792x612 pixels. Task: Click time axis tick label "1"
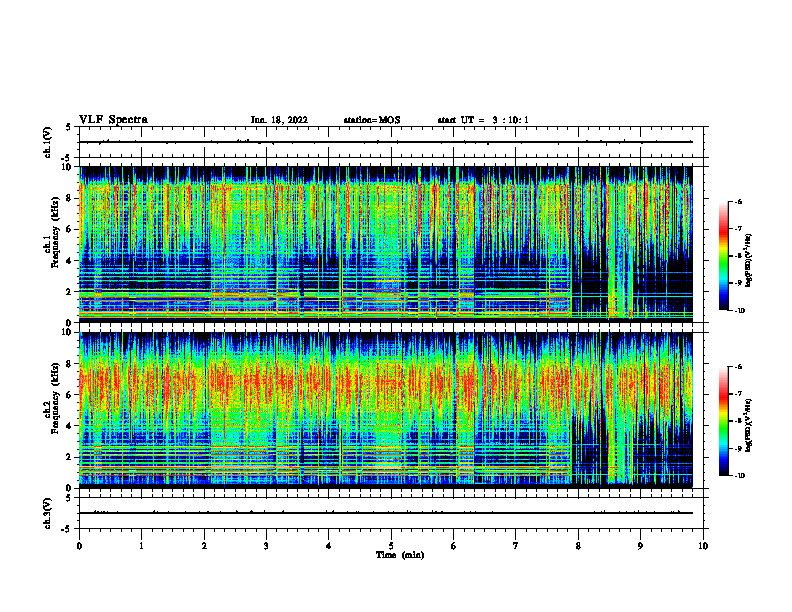pyautogui.click(x=141, y=546)
